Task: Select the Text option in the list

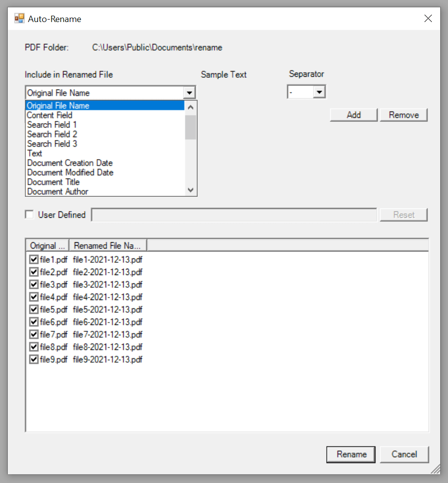Action: pos(34,153)
